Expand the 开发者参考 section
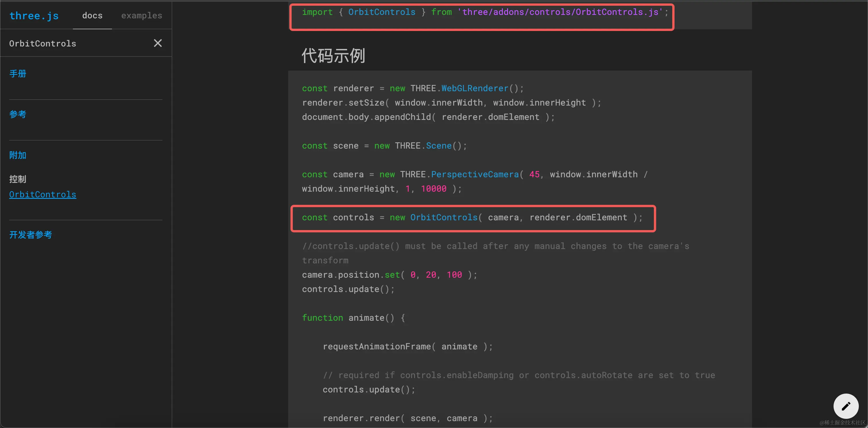 tap(31, 235)
